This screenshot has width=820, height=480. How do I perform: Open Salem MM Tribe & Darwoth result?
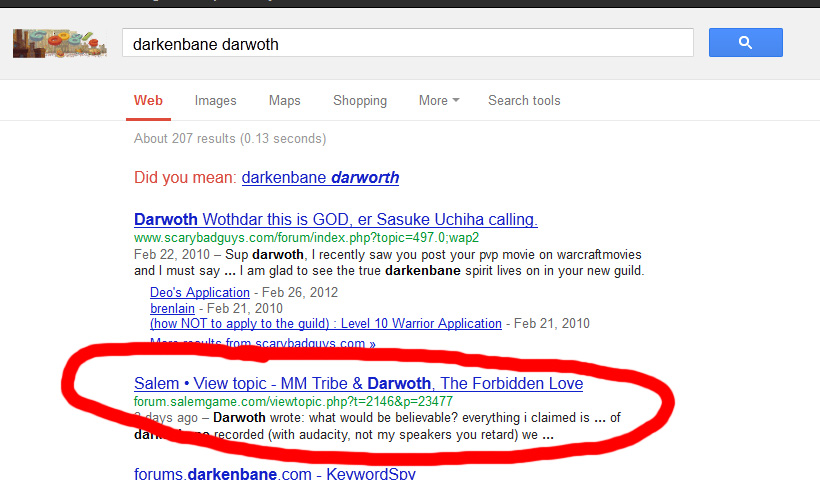358,383
